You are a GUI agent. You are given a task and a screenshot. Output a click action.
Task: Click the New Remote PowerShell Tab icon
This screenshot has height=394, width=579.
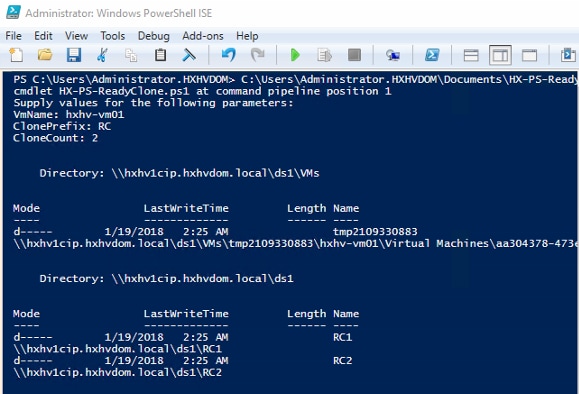click(393, 55)
